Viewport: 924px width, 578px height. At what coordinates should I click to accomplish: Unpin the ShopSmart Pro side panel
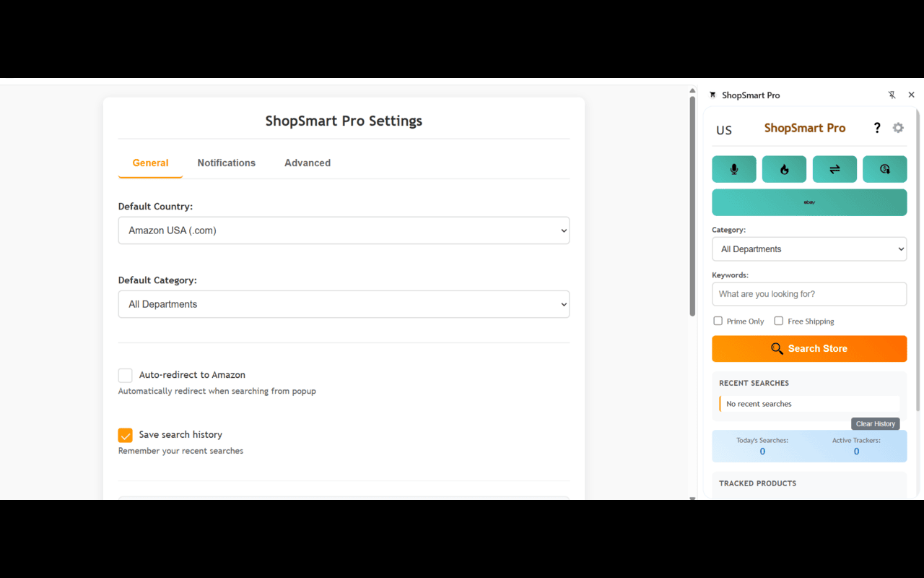click(892, 95)
